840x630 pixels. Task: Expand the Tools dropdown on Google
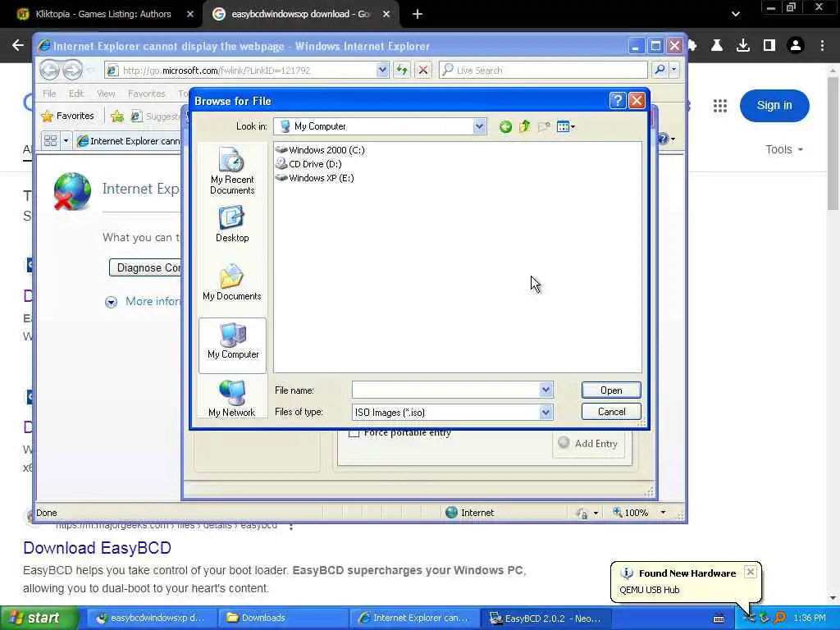783,149
